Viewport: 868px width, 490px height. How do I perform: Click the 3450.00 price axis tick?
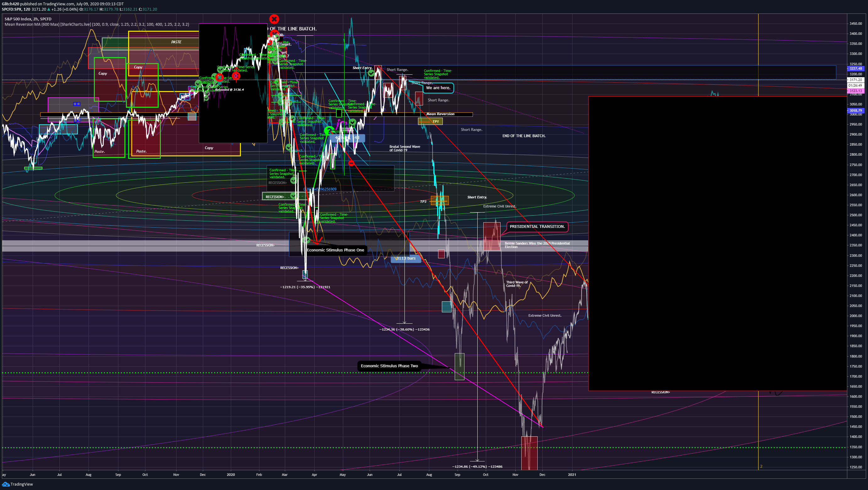pos(855,24)
